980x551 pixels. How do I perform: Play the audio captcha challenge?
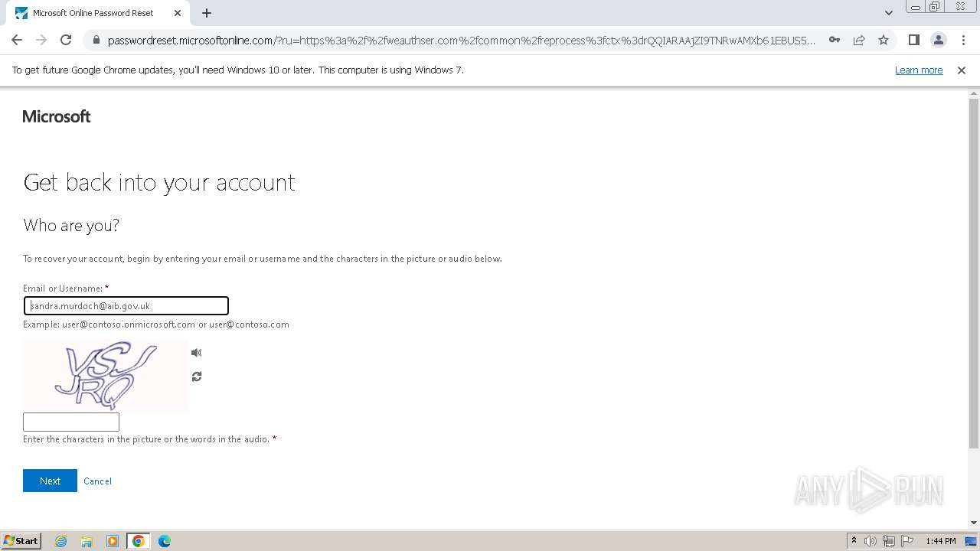click(x=197, y=353)
